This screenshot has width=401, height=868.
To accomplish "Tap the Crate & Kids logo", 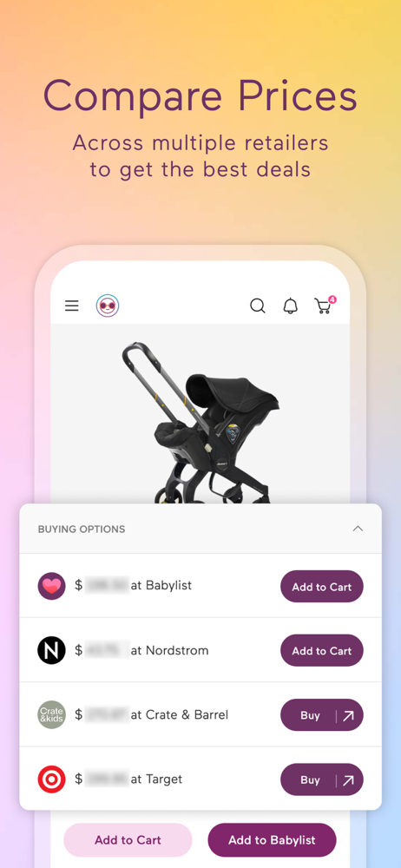I will pos(51,714).
